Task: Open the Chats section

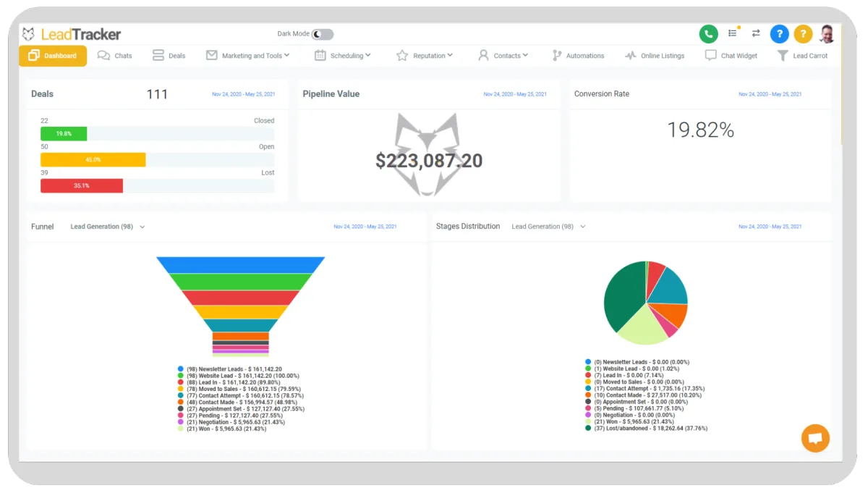Action: [115, 56]
